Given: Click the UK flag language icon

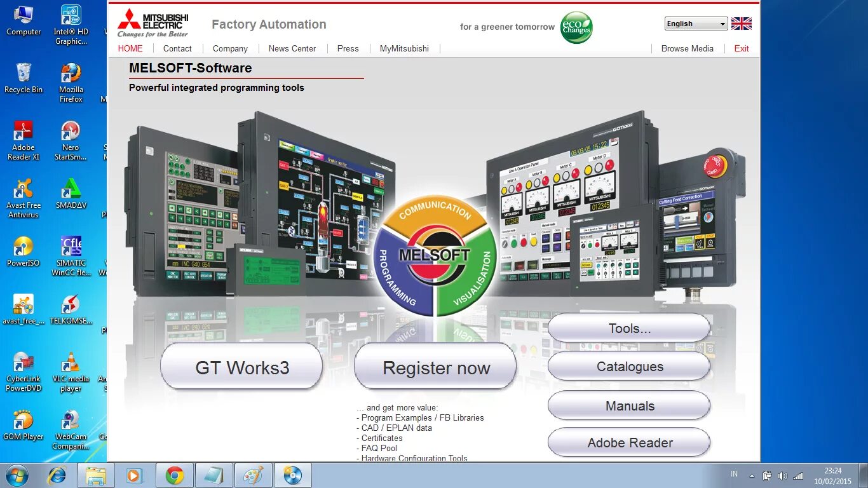Looking at the screenshot, I should 742,24.
